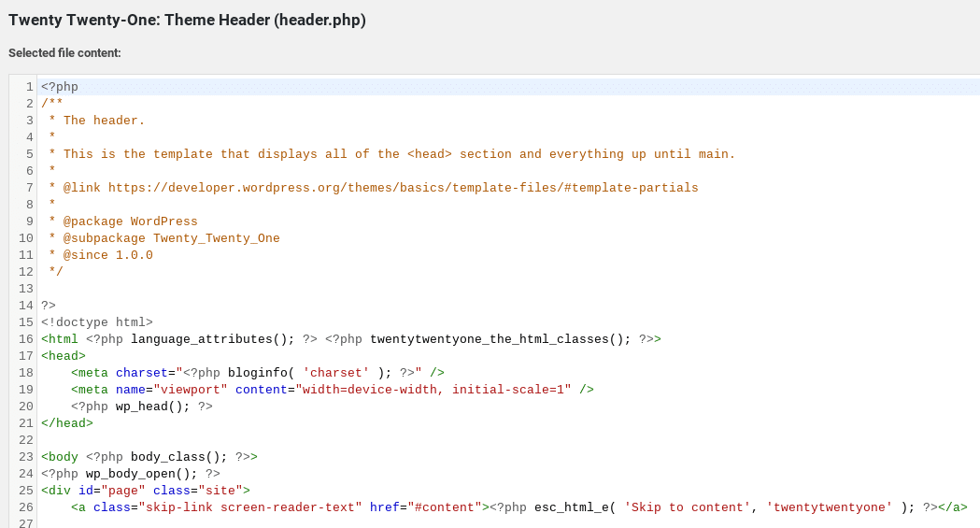The height and width of the screenshot is (528, 980).
Task: Click line number 1 in the gutter
Action: click(x=30, y=87)
